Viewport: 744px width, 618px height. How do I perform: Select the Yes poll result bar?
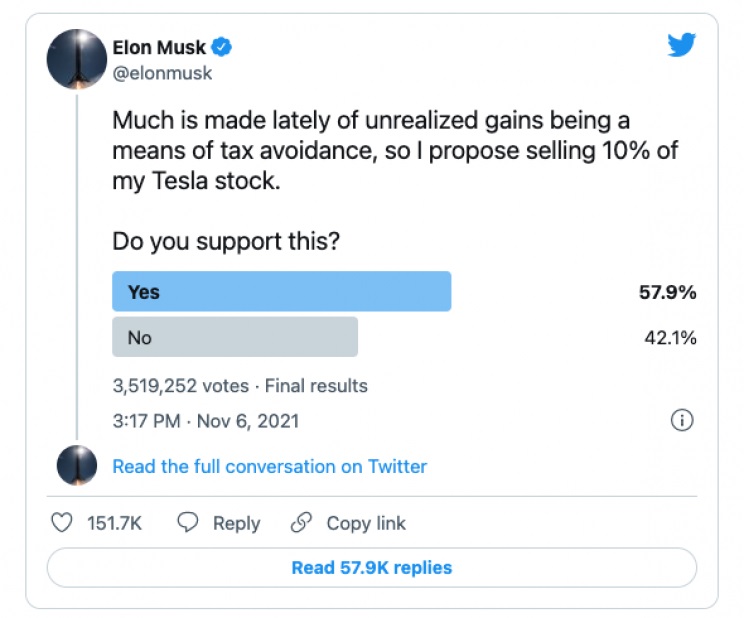pos(281,292)
